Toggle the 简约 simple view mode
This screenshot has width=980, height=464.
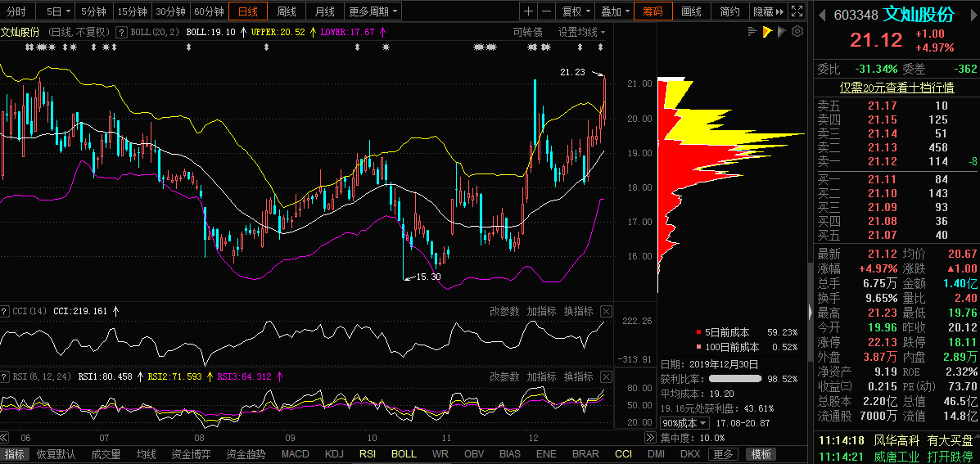[x=729, y=11]
